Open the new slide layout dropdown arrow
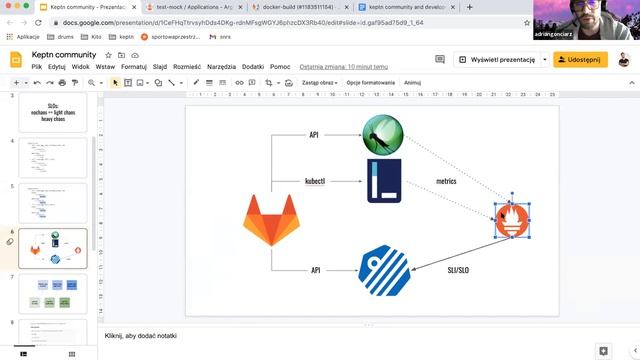Screen dimensions: 640x360 [26, 83]
